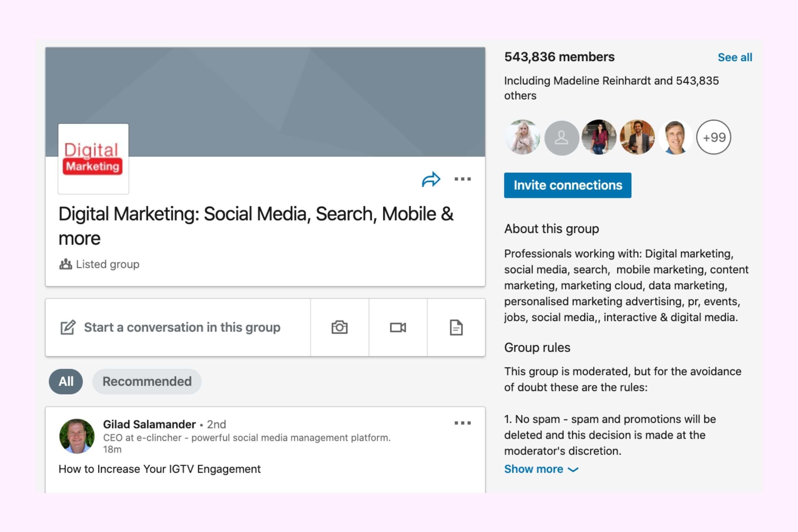Viewport: 798px width, 532px height.
Task: Click the 18m post timestamp
Action: pyautogui.click(x=112, y=449)
